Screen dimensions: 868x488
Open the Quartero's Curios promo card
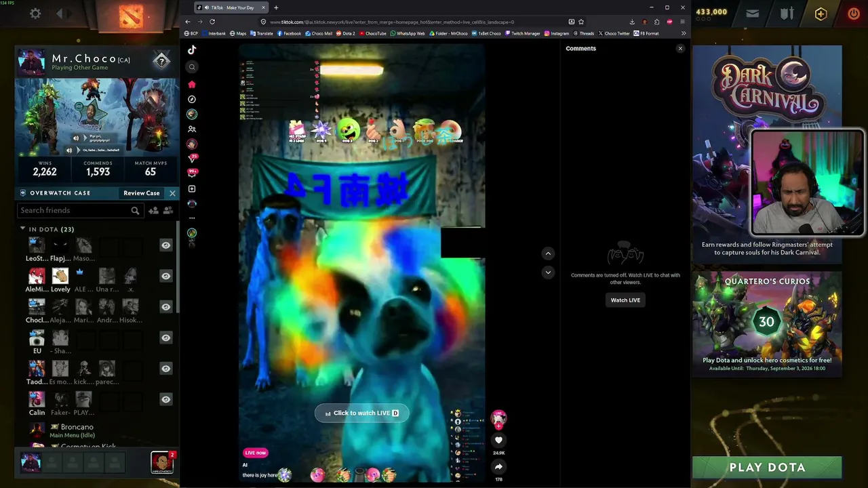[x=767, y=323]
